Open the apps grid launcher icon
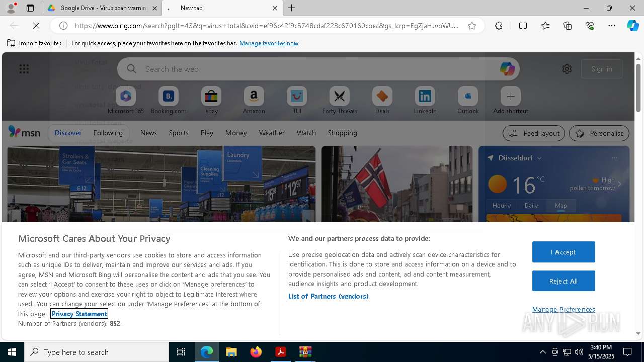This screenshot has height=362, width=644. pyautogui.click(x=24, y=69)
